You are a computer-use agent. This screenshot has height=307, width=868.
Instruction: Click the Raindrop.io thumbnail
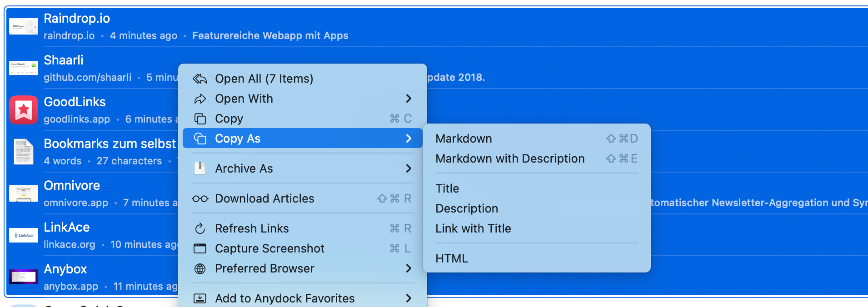pos(24,26)
